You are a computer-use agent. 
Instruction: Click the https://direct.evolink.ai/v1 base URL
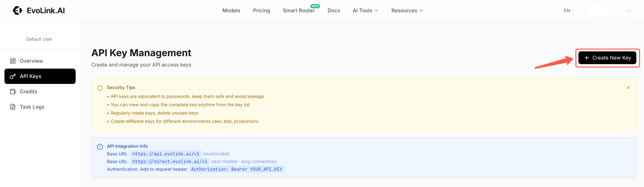click(x=170, y=161)
